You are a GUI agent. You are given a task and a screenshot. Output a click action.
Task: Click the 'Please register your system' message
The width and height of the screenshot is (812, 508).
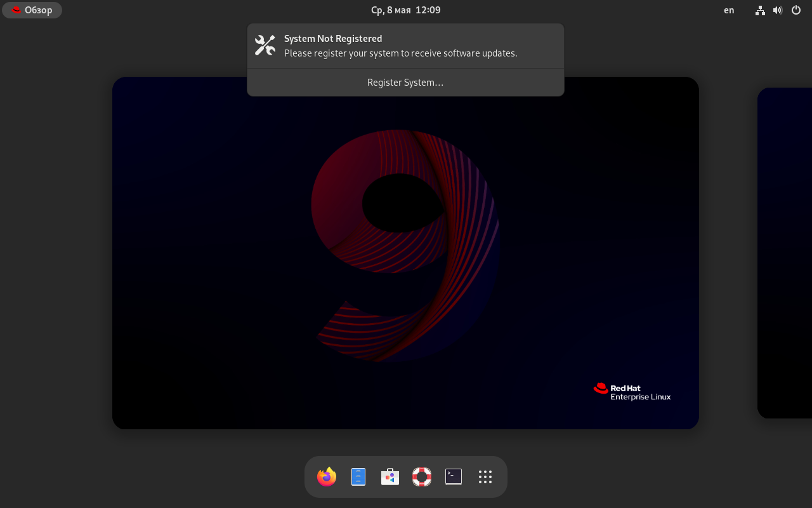click(x=400, y=53)
